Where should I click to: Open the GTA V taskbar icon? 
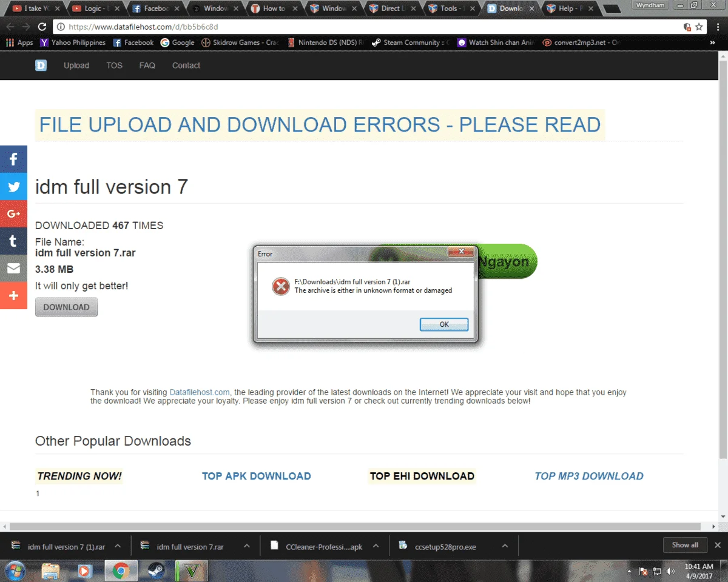[x=191, y=570]
